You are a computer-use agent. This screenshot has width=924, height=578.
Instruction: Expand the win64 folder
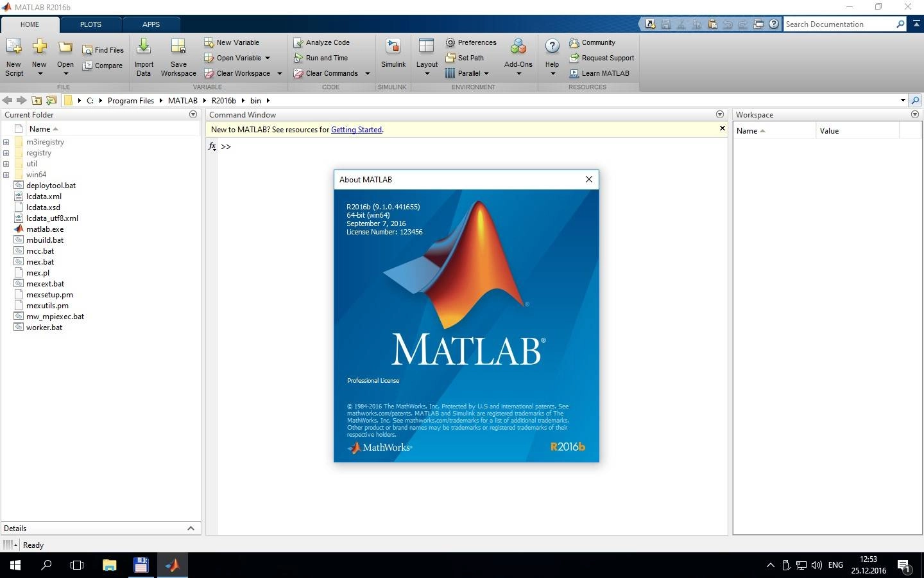(6, 175)
